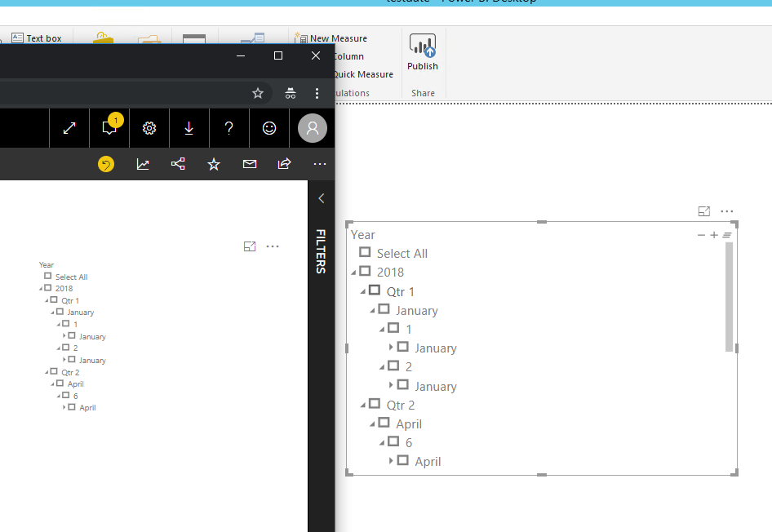Open more options ellipsis in report toolbar
The height and width of the screenshot is (532, 772).
[x=320, y=164]
